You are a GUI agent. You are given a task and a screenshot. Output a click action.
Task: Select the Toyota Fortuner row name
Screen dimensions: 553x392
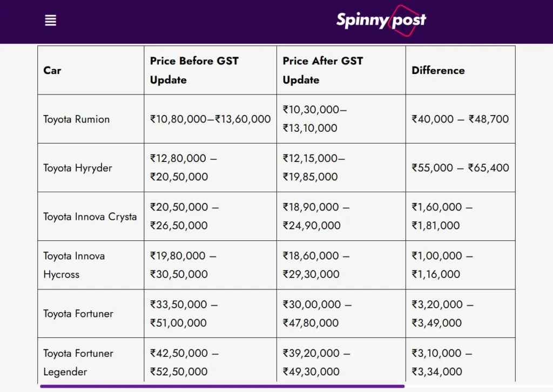pyautogui.click(x=78, y=314)
